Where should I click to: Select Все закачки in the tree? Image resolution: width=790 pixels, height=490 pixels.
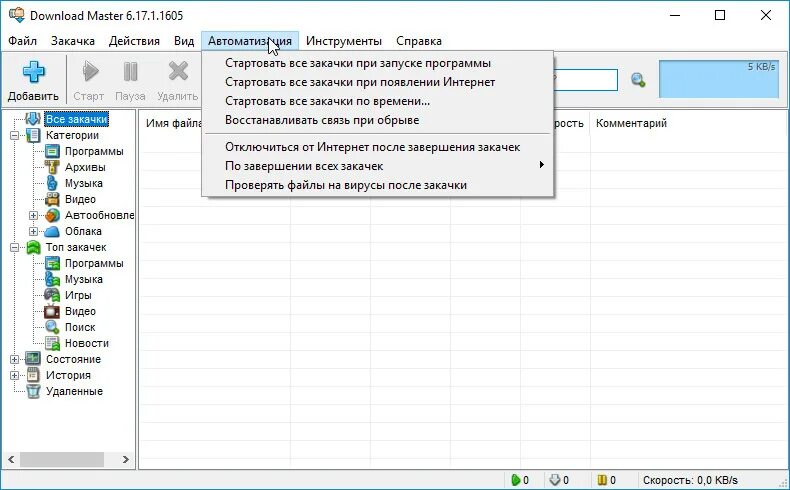pos(77,119)
